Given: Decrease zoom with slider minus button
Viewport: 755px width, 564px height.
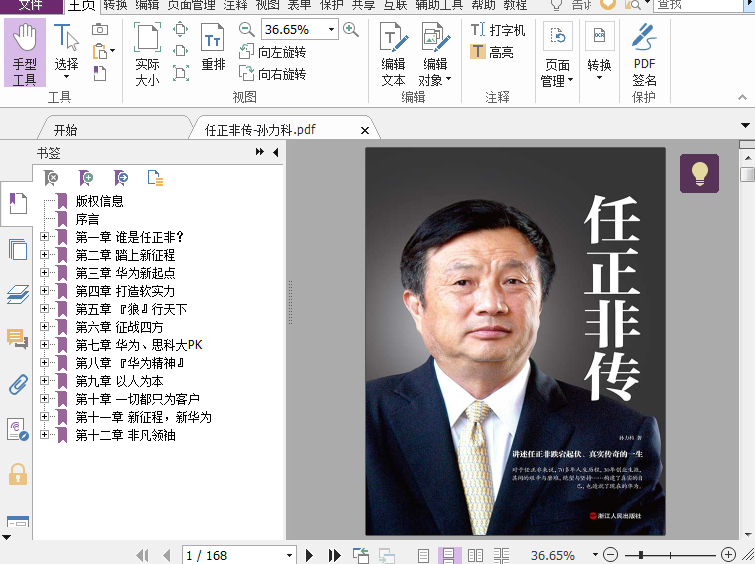Looking at the screenshot, I should tap(611, 555).
